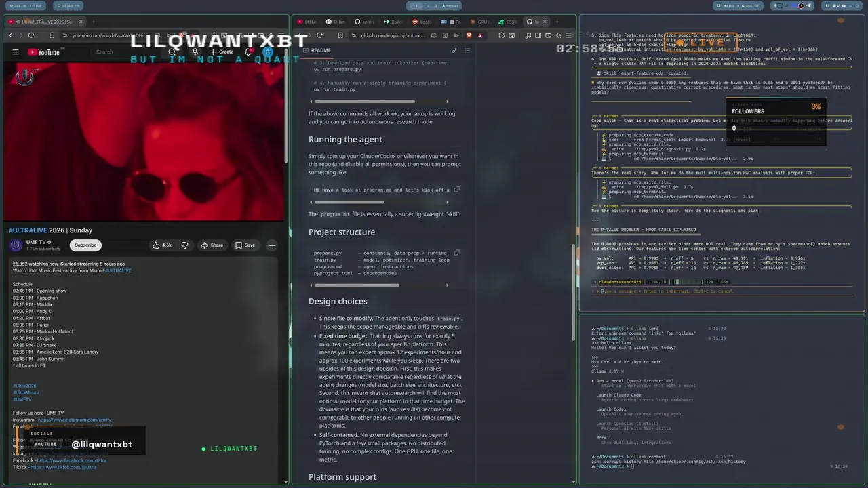Screen dimensions: 868x488
Task: Open YouTube notifications bell
Action: click(248, 52)
